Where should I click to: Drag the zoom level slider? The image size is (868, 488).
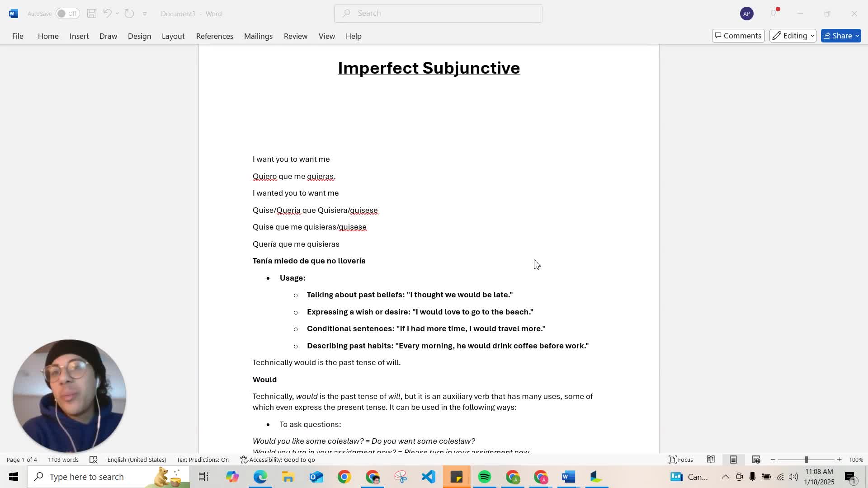click(807, 460)
